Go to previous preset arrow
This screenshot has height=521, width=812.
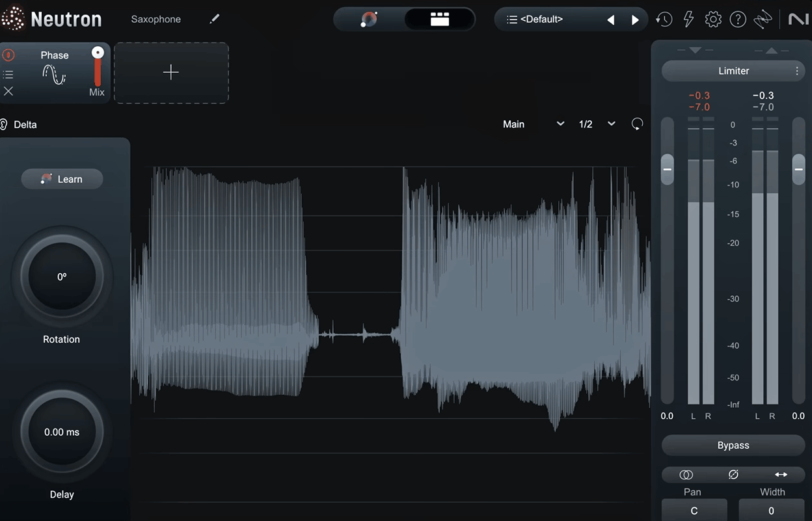610,20
